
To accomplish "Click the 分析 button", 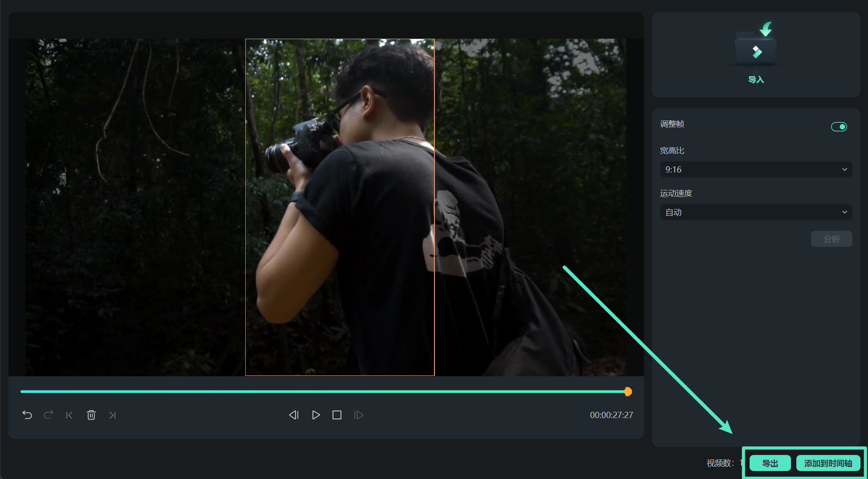I will (x=831, y=239).
